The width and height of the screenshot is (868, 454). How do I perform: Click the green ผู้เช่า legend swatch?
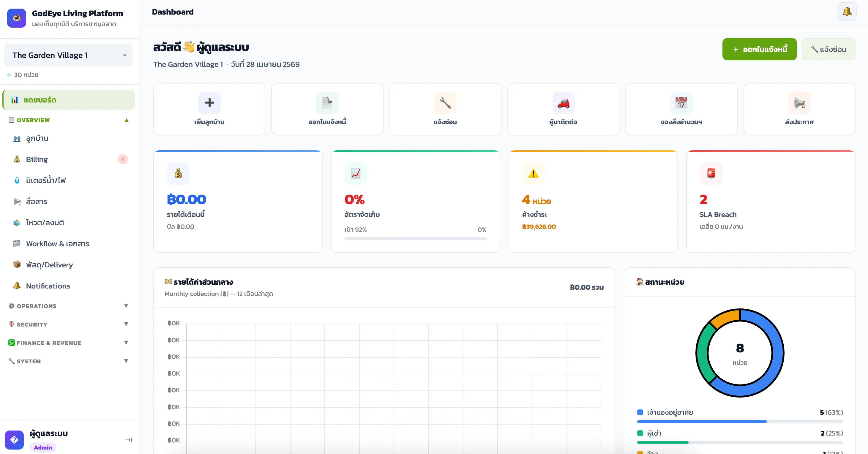pyautogui.click(x=640, y=433)
